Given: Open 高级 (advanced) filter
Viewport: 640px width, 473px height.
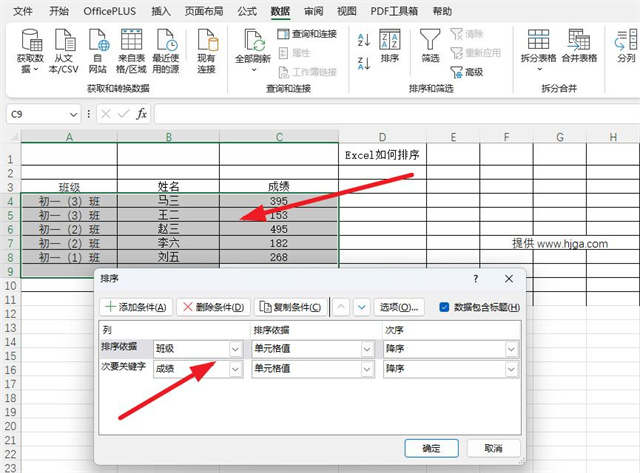Looking at the screenshot, I should (467, 72).
